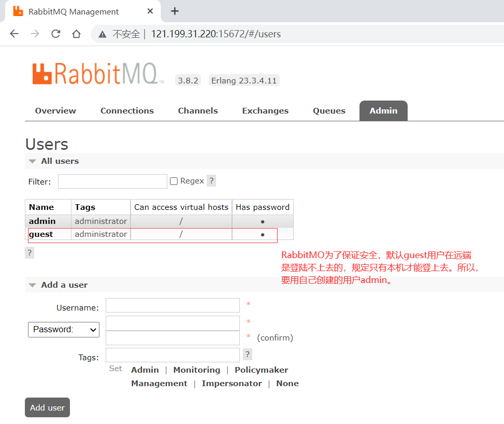Switch to the Connections tab
Viewport: 504px width, 424px height.
pyautogui.click(x=127, y=110)
